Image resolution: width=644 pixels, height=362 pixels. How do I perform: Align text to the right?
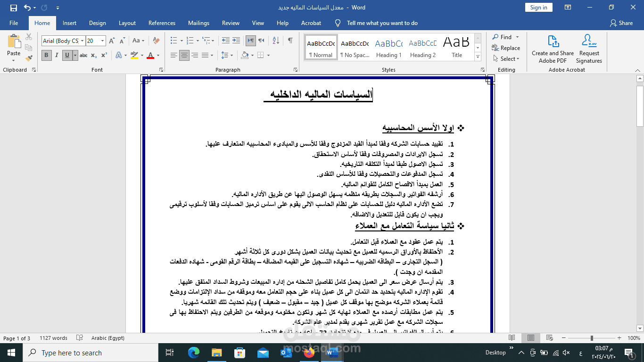[x=195, y=55]
